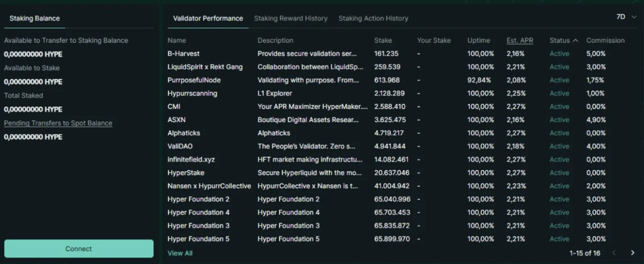Image resolution: width=644 pixels, height=264 pixels.
Task: Click The People's Validator description
Action: [x=306, y=146]
